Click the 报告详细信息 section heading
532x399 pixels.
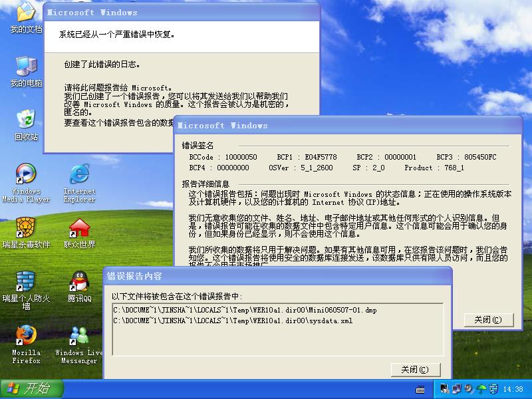[205, 184]
